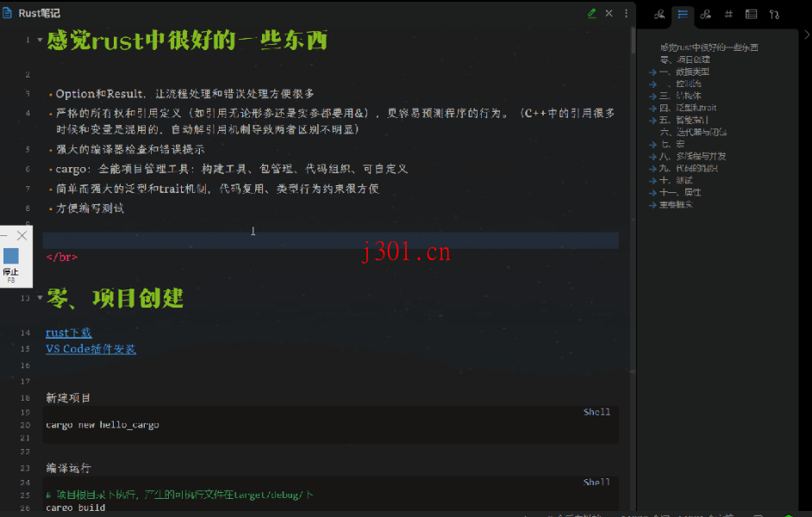
Task: Click the cargo build code line
Action: pos(76,508)
